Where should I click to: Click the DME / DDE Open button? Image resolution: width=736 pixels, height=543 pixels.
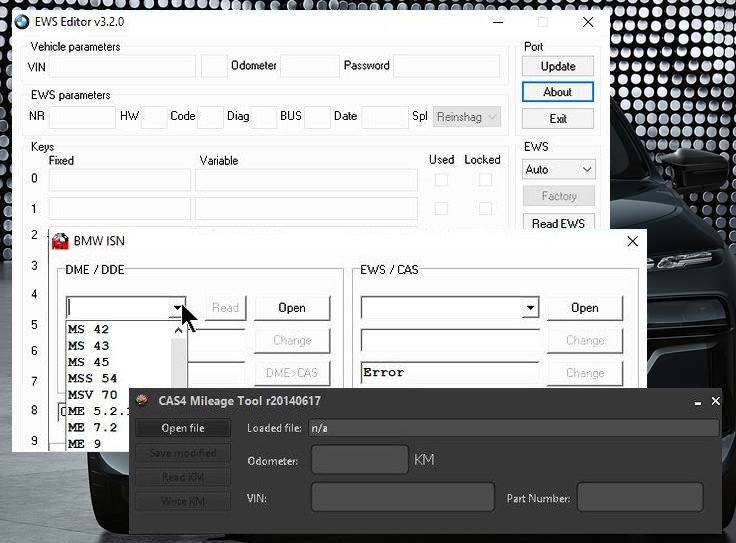(x=292, y=308)
